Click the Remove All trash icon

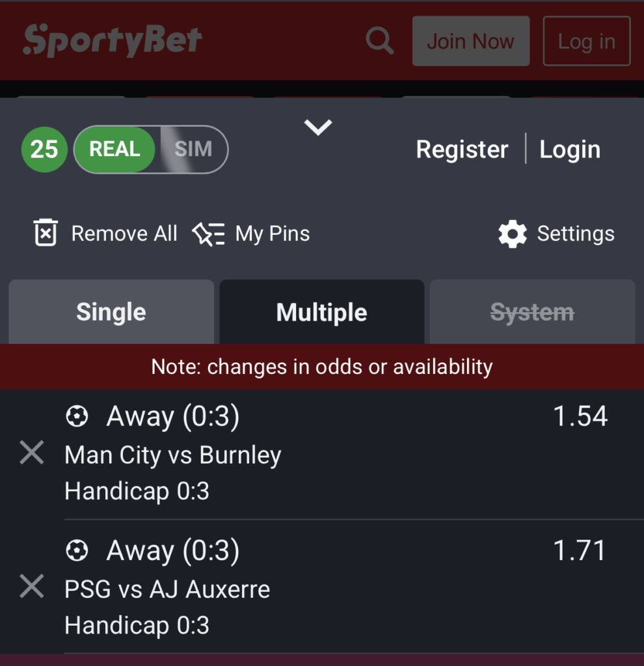coord(46,233)
